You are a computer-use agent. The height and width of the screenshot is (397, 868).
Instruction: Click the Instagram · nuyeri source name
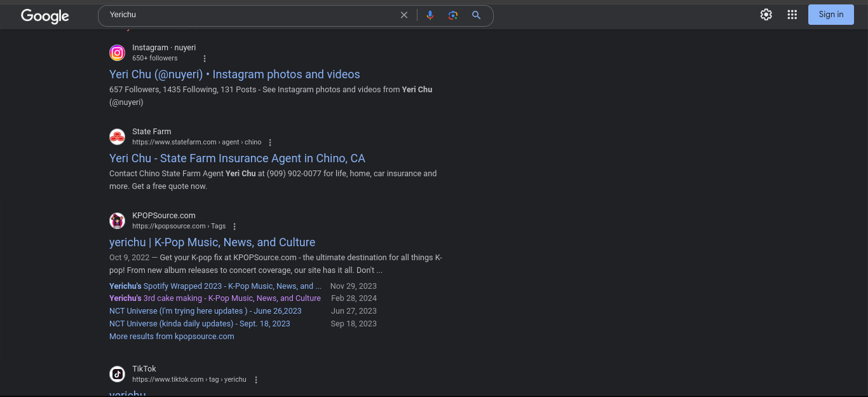164,48
